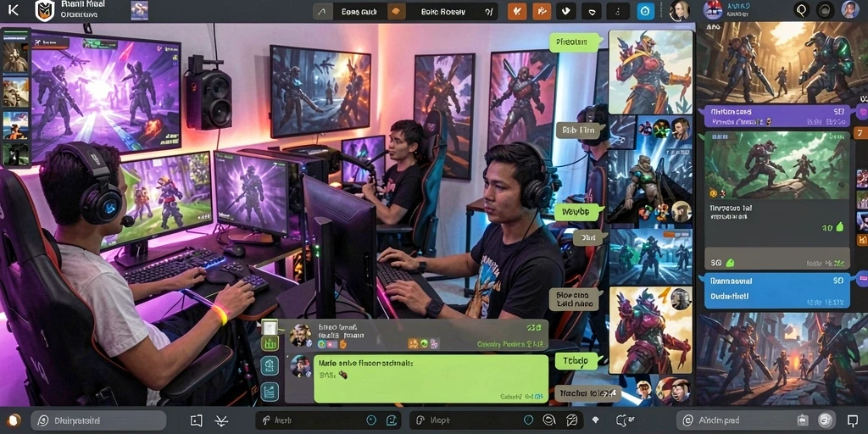Select the third thumbnail in left sidebar
The image size is (868, 434).
point(15,125)
